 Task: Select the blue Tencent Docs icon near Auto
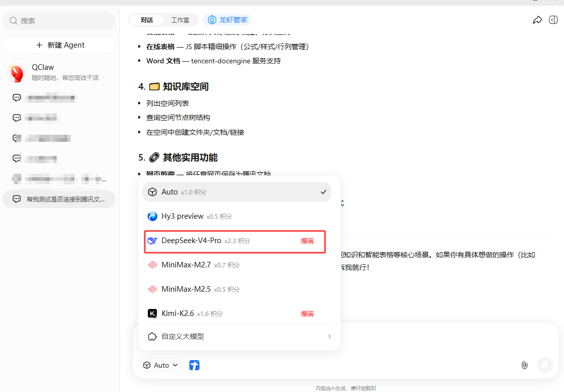[x=194, y=365]
